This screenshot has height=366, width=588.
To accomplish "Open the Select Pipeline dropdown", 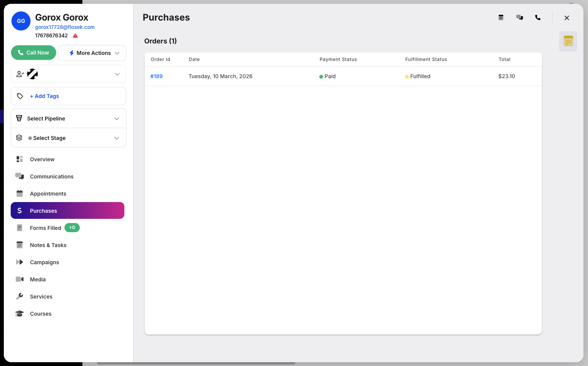I will click(68, 119).
